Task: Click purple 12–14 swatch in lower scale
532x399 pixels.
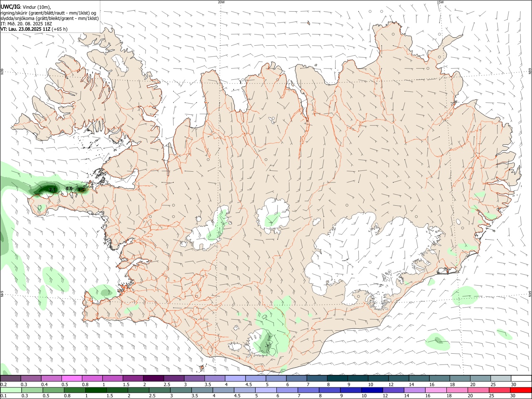Action: 393,390
